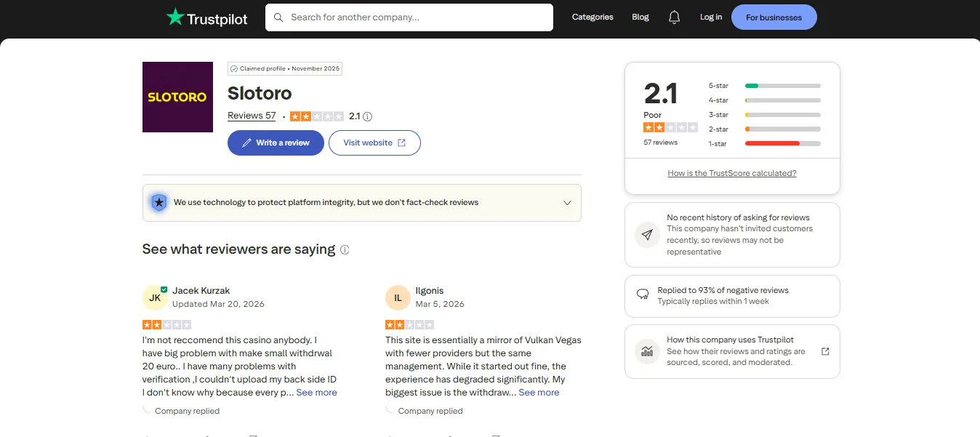This screenshot has width=980, height=437.
Task: Click No recent history of asking for reviews
Action: click(x=739, y=217)
